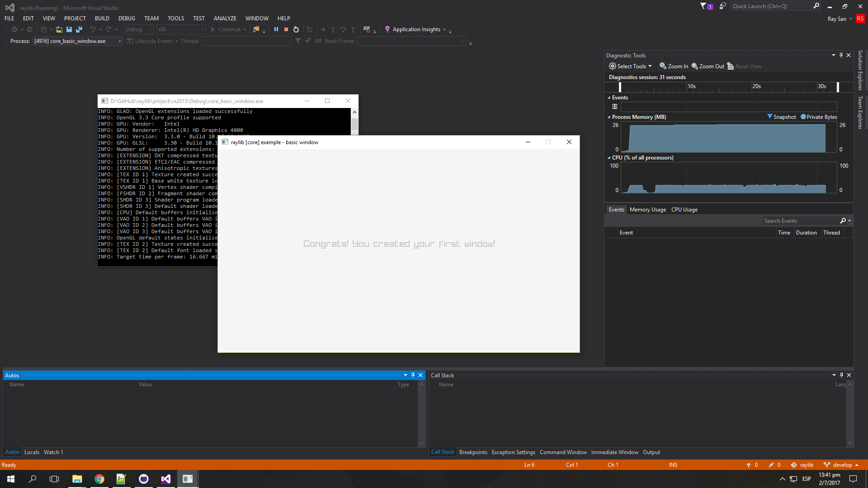This screenshot has height=488, width=868.
Task: Zoom In on the diagnostics timeline
Action: click(673, 66)
